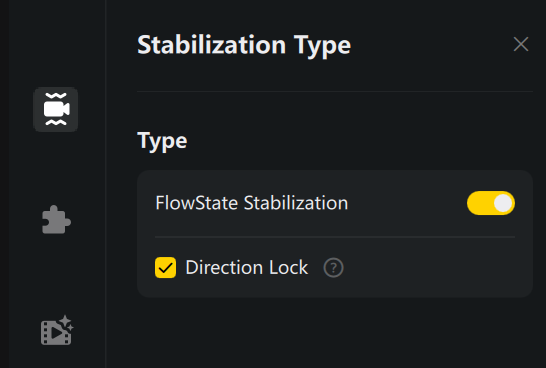Switch to the plugins sidebar tab
Image resolution: width=546 pixels, height=368 pixels.
click(x=56, y=219)
